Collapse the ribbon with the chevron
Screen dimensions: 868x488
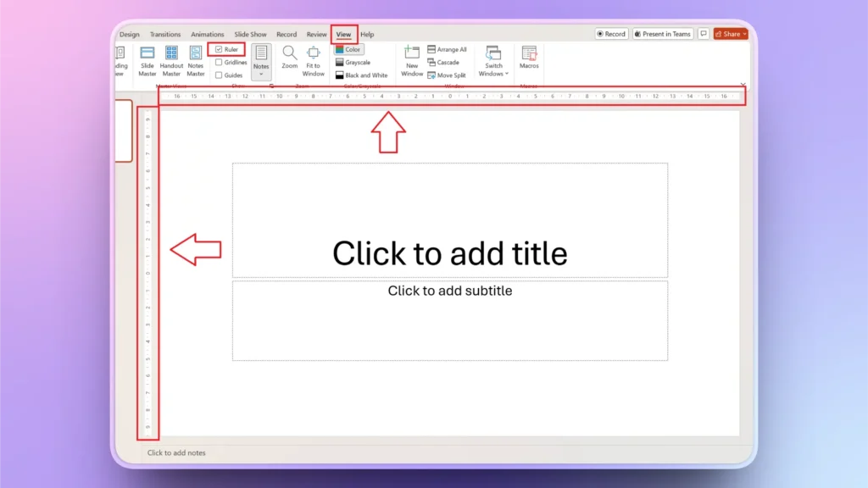pos(743,85)
